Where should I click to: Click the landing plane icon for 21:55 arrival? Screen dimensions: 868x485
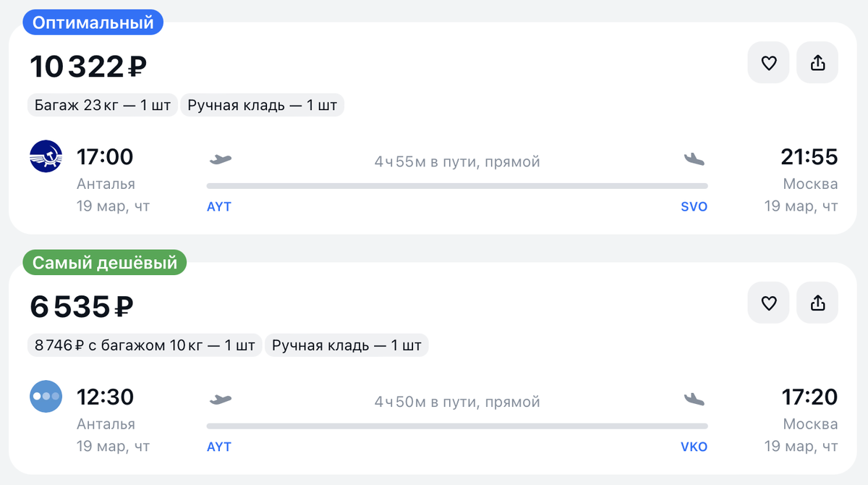point(694,159)
